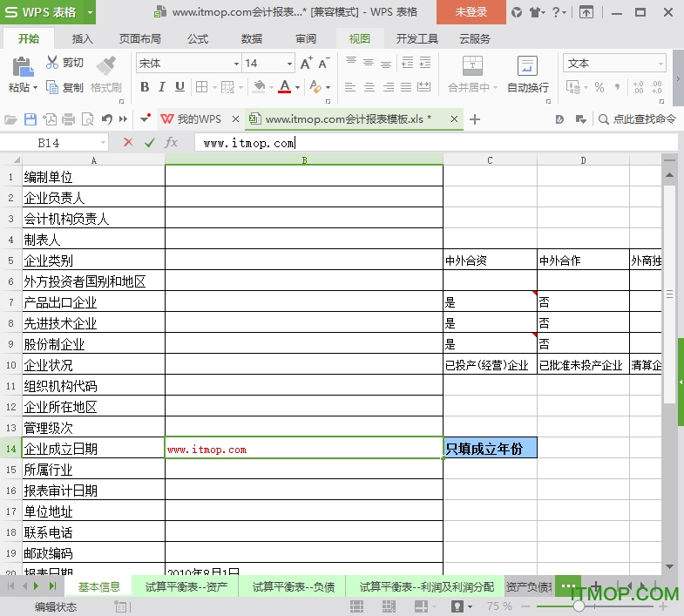Increase indent icon

425,63
